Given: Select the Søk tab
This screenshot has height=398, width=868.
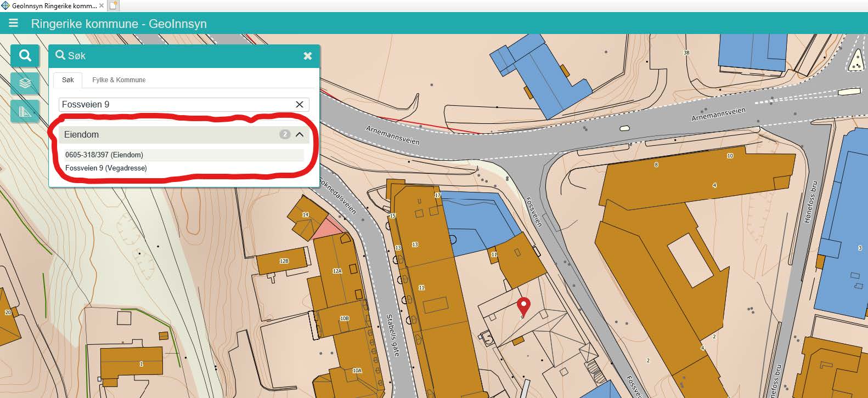Looking at the screenshot, I should (68, 80).
